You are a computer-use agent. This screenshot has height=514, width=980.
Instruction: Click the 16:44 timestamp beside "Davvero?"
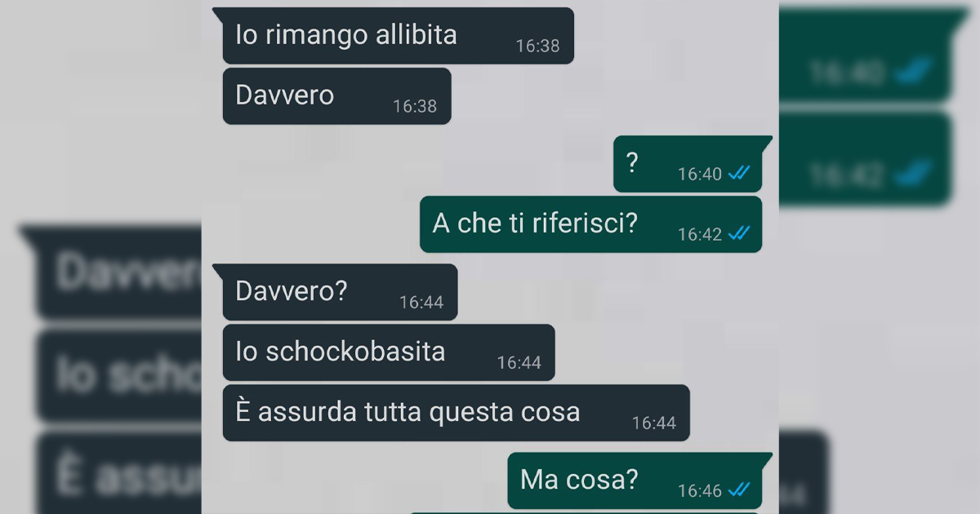coord(421,302)
